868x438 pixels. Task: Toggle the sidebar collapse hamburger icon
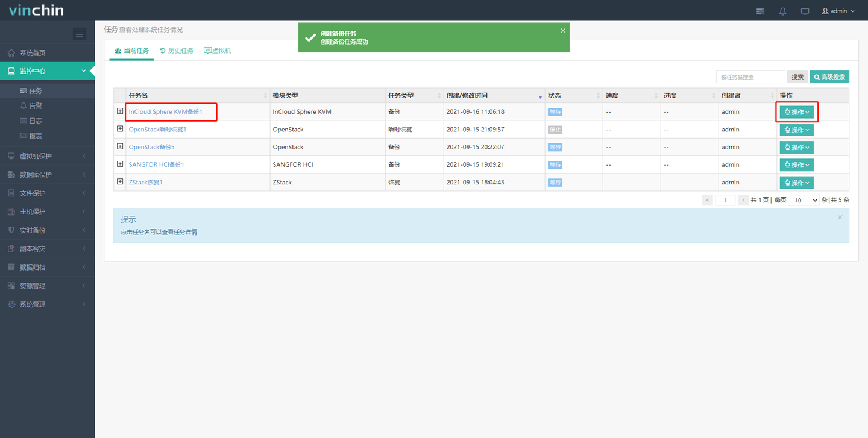click(80, 34)
